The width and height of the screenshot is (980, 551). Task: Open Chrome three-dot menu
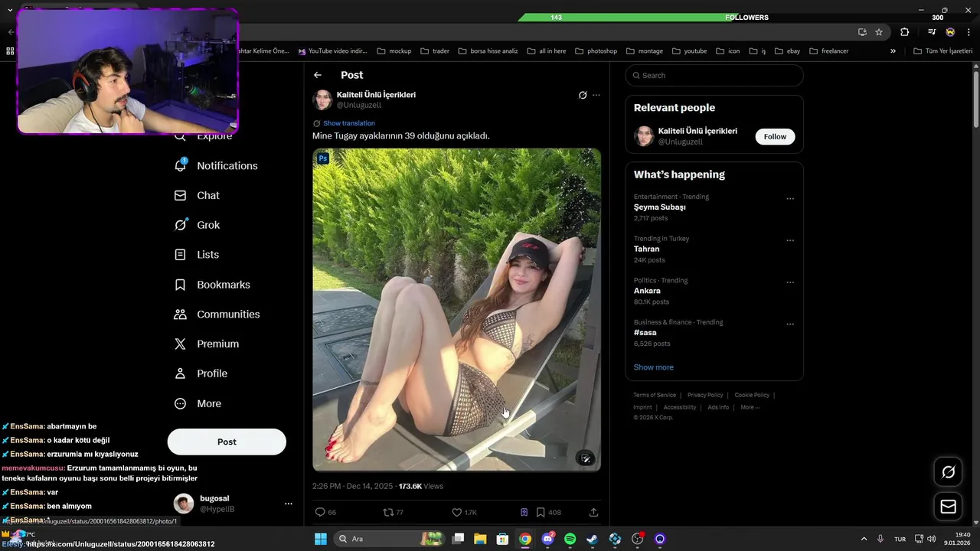click(x=969, y=32)
